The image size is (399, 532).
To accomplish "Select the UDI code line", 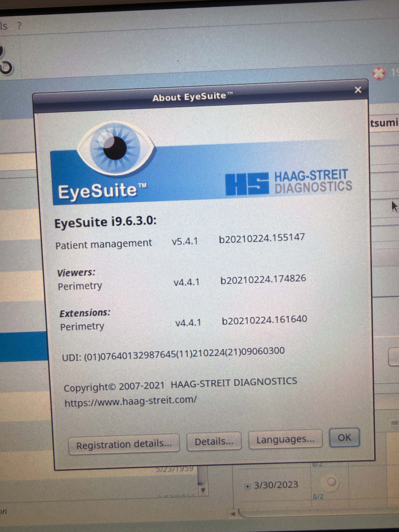I will pyautogui.click(x=173, y=354).
